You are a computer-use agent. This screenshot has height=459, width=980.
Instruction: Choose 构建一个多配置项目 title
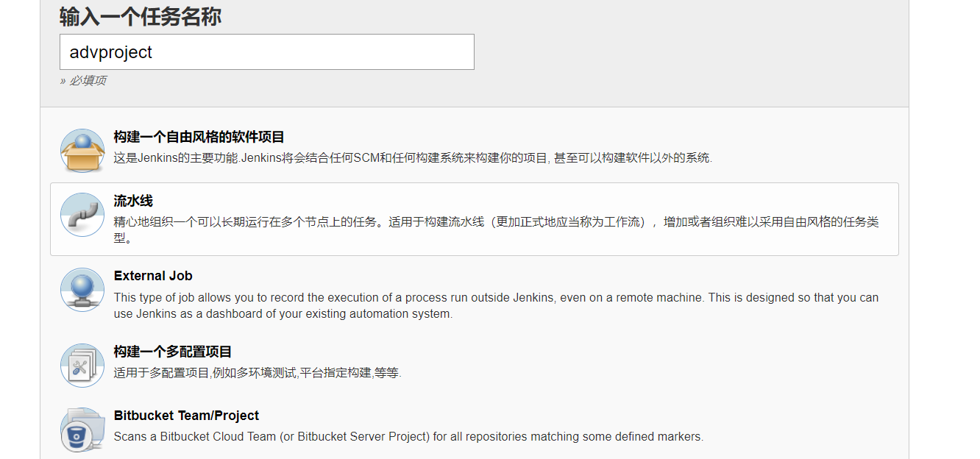(x=173, y=352)
